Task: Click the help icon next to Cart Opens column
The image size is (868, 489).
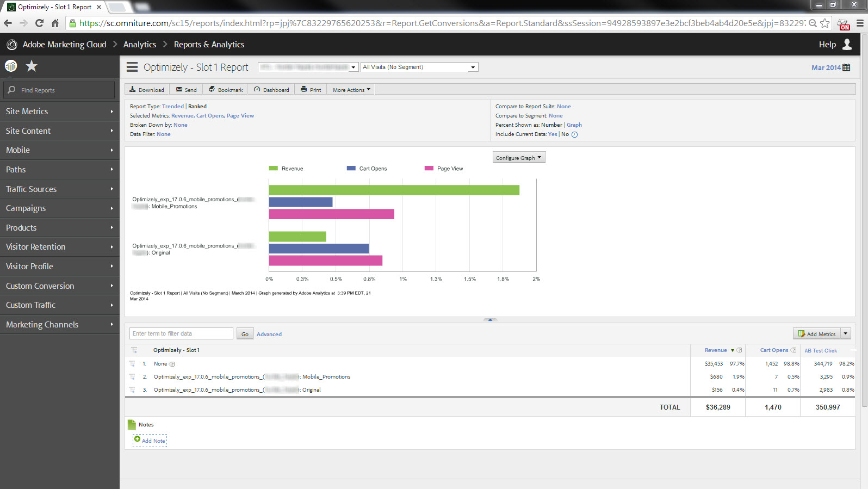Action: pos(793,350)
